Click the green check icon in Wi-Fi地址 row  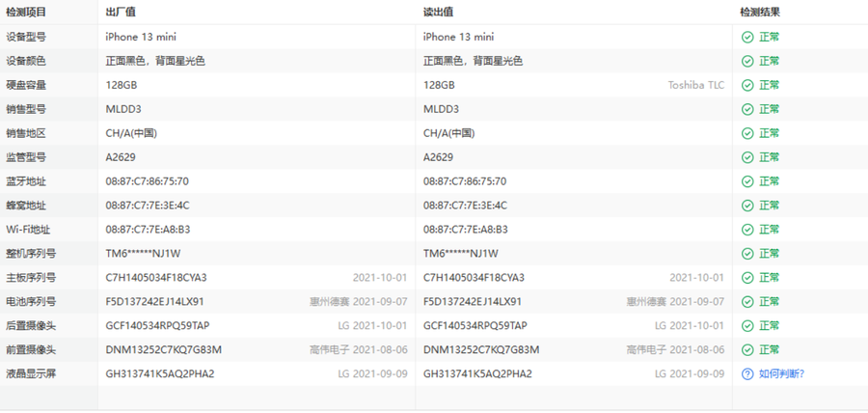tap(747, 230)
